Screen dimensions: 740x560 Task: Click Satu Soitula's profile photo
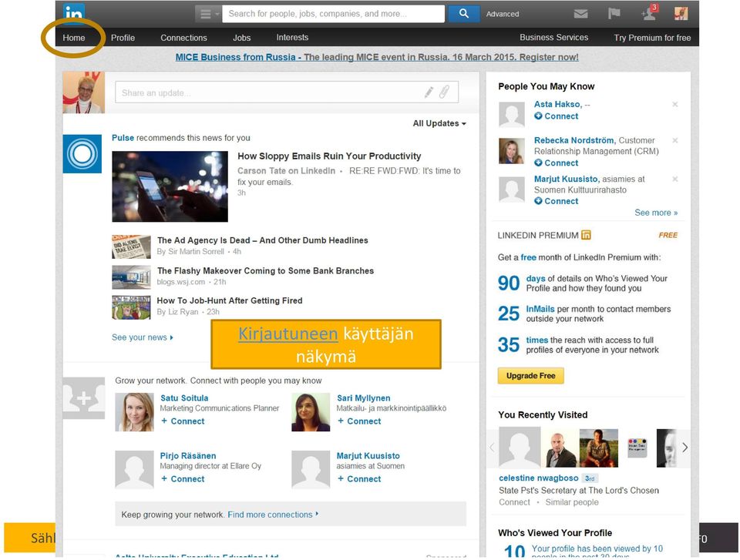point(134,412)
